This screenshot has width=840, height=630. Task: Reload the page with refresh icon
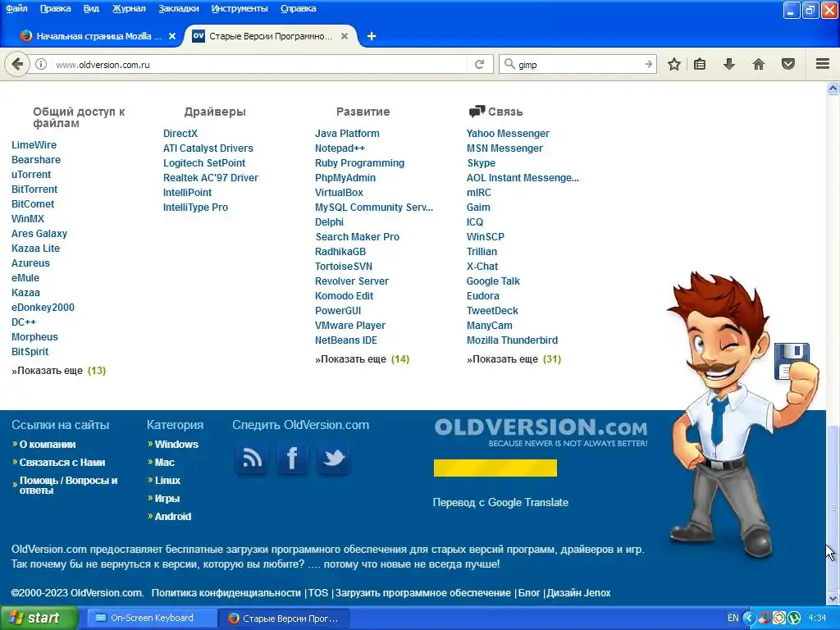479,64
